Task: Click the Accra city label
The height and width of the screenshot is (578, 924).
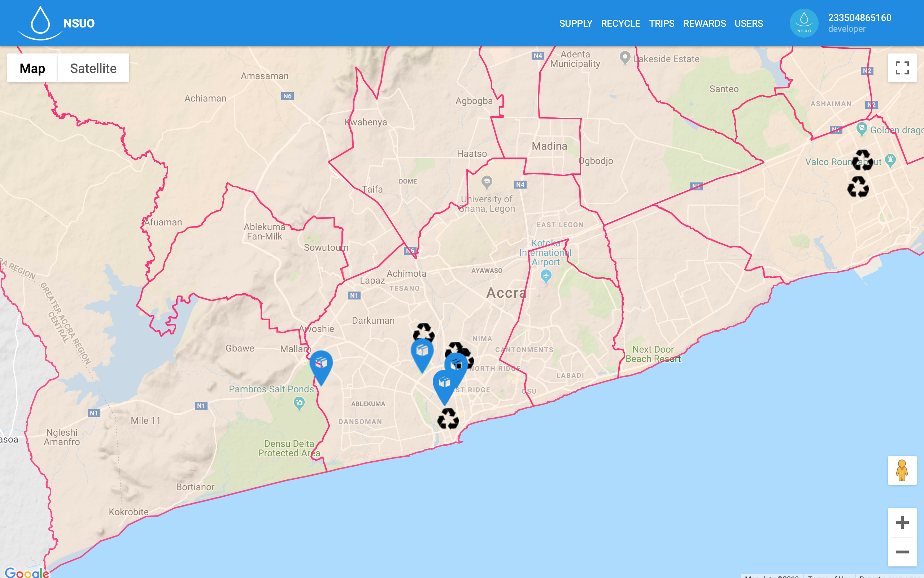Action: [x=506, y=293]
